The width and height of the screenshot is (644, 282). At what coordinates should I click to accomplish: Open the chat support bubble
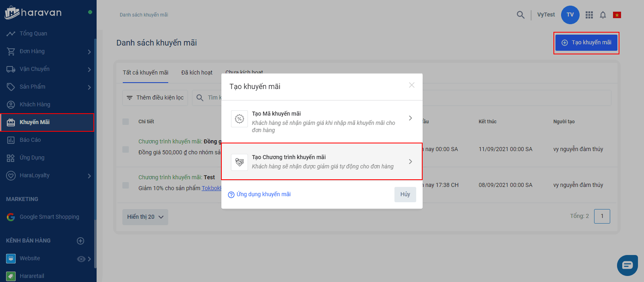point(627,265)
